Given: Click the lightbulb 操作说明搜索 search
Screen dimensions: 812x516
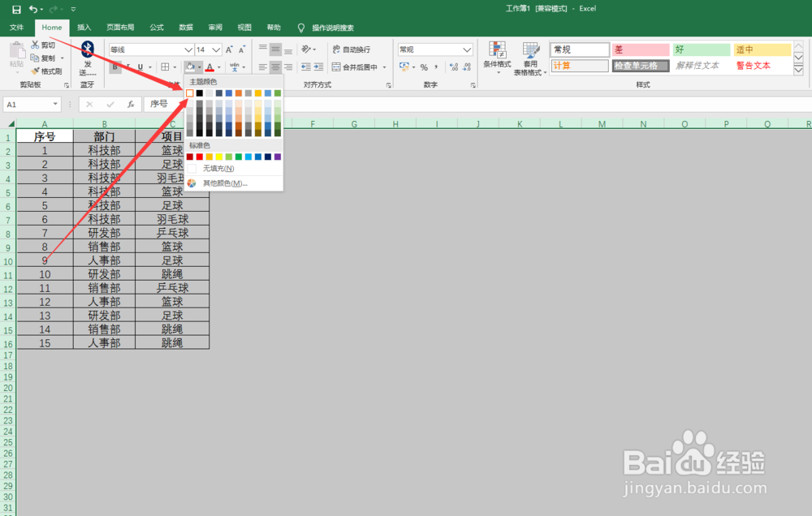Looking at the screenshot, I should pyautogui.click(x=326, y=28).
